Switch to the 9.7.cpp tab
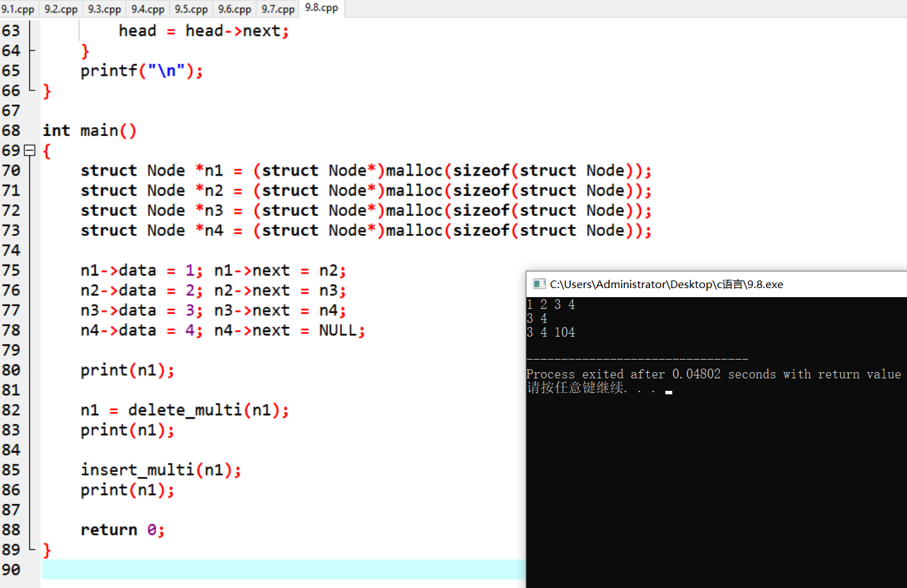907x588 pixels. pos(278,9)
